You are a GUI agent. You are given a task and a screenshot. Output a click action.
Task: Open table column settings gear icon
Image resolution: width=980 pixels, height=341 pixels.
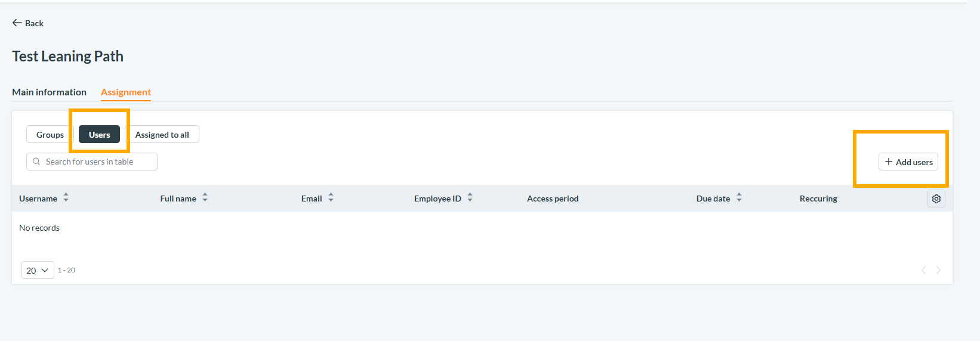coord(936,199)
